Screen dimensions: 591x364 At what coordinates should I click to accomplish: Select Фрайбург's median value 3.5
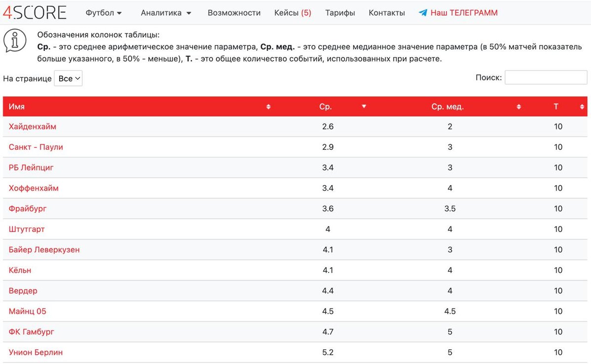tap(450, 209)
